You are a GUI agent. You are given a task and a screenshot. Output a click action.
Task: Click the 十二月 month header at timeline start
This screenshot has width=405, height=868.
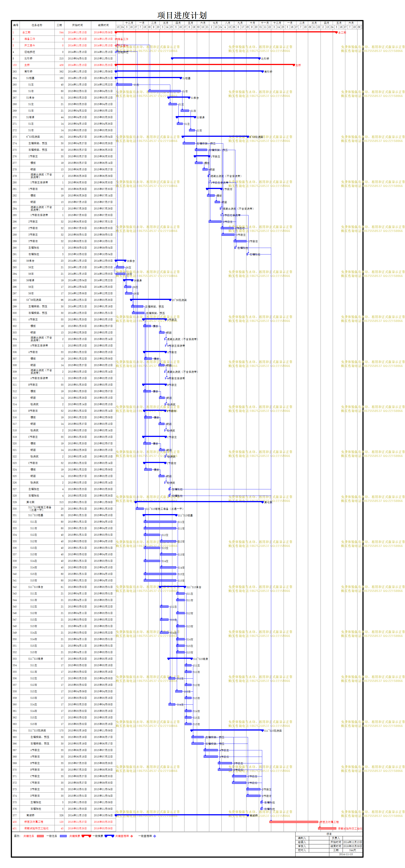point(129,23)
